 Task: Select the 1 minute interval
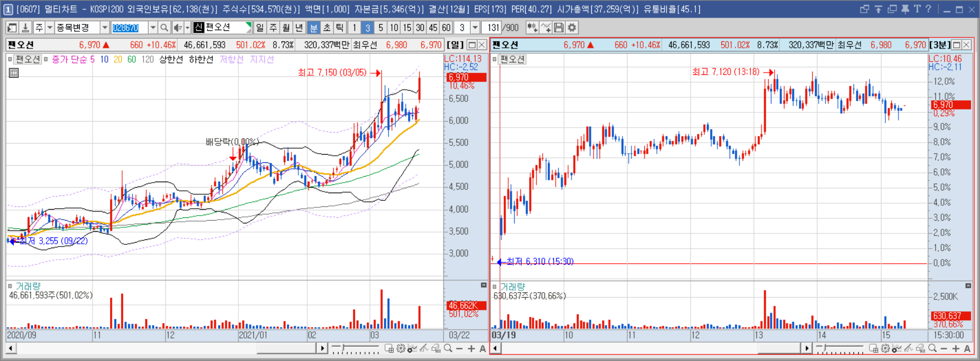(355, 28)
